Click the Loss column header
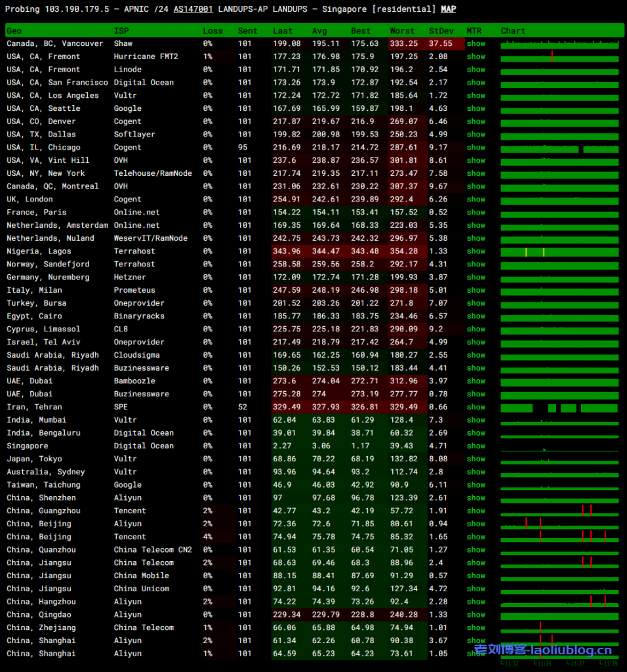This screenshot has width=627, height=672. tap(212, 31)
